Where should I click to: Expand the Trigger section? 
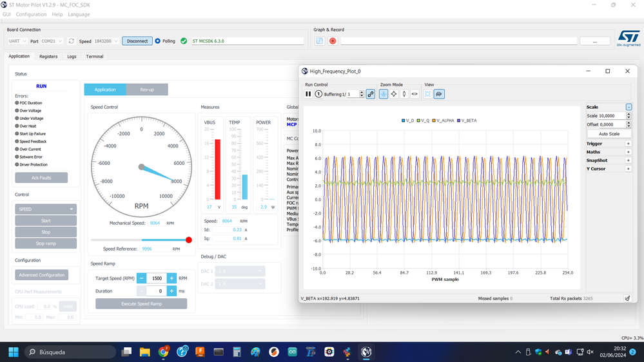pos(628,144)
